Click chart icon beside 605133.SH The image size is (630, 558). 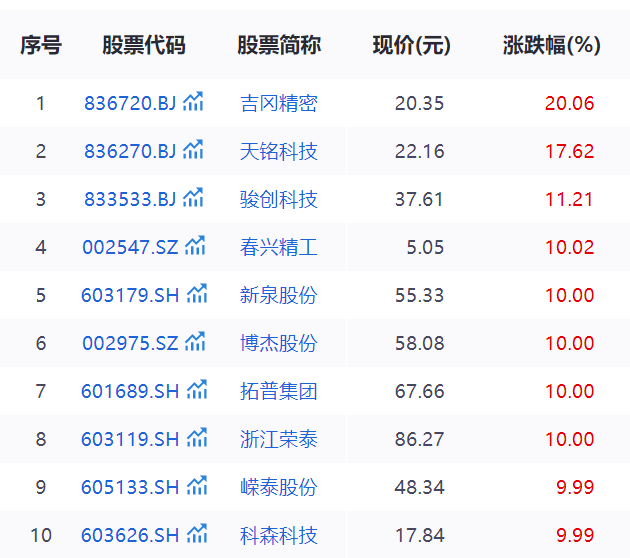pos(198,486)
